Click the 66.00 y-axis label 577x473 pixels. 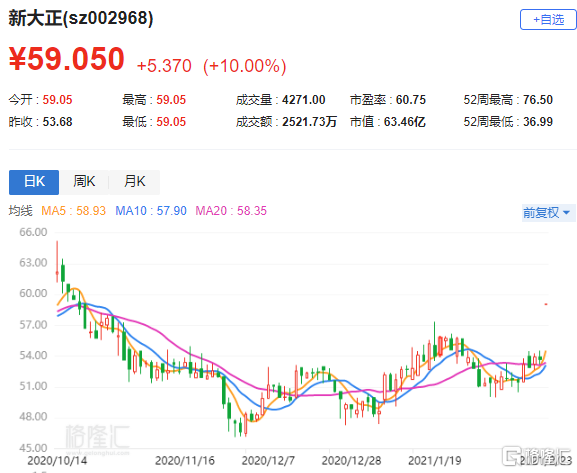(x=33, y=232)
